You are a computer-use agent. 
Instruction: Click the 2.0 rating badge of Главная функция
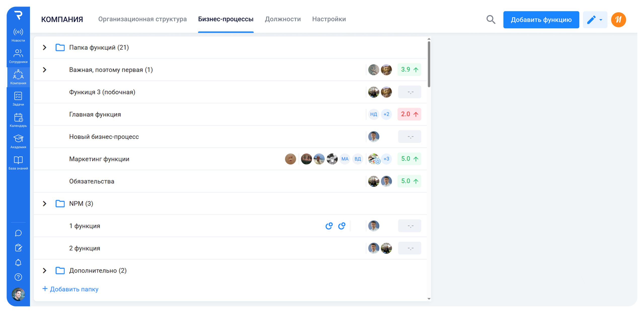[x=409, y=114]
